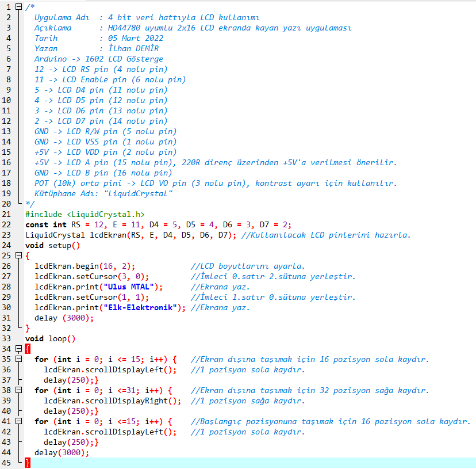Image resolution: width=476 pixels, height=469 pixels.
Task: Click the 'void loop()' declaration
Action: [51, 338]
